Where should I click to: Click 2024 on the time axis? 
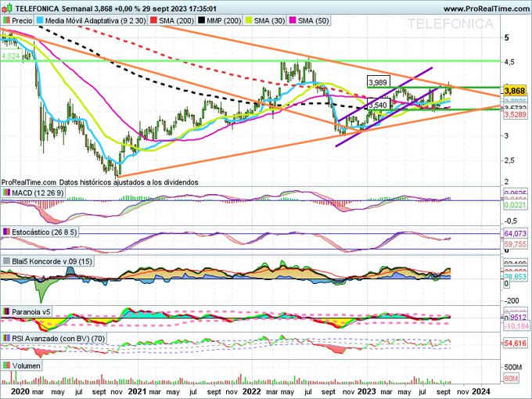click(481, 391)
